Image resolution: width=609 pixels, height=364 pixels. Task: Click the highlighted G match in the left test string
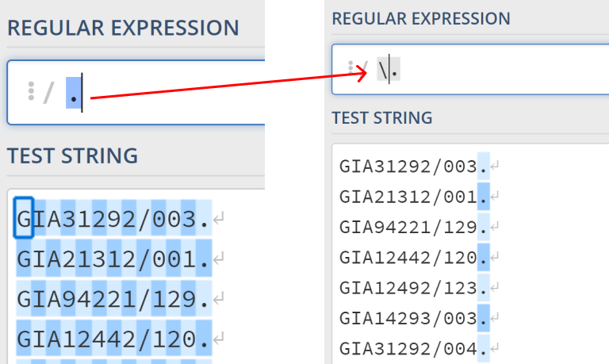pos(24,216)
